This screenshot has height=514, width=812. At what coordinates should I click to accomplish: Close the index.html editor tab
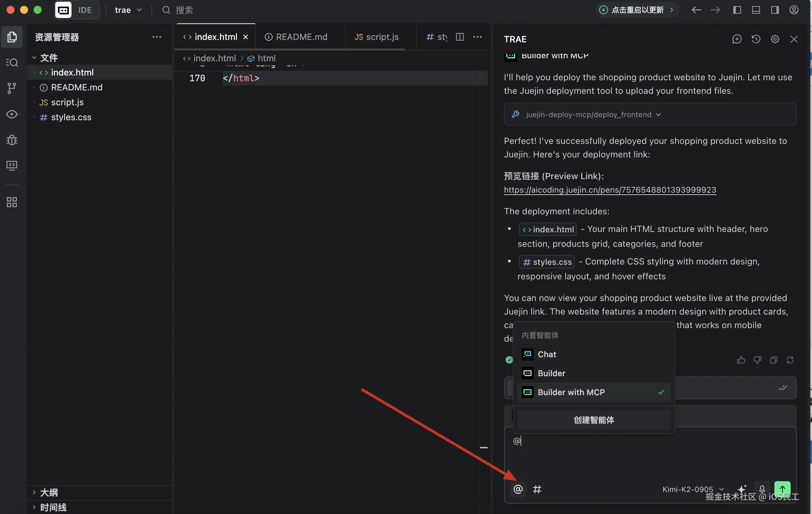click(x=245, y=37)
